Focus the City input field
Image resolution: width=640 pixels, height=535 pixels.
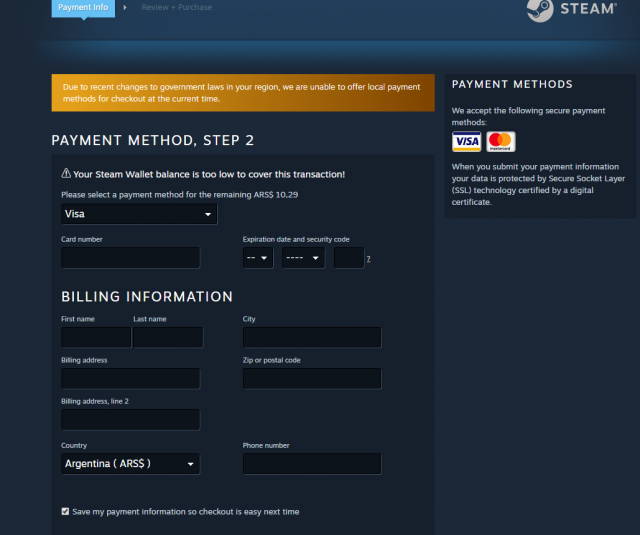click(x=312, y=337)
